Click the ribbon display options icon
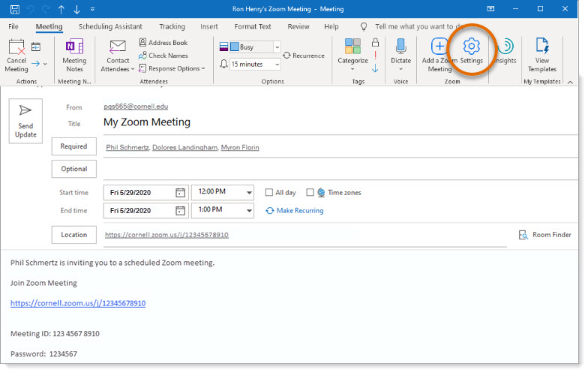The height and width of the screenshot is (373, 588). pos(490,9)
